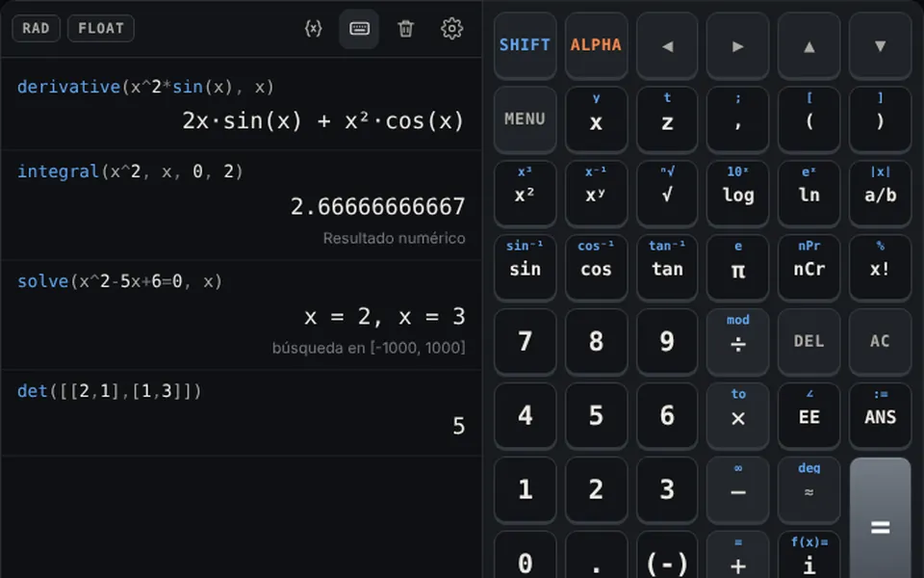
Task: Click the division ÷ key
Action: pyautogui.click(x=738, y=341)
